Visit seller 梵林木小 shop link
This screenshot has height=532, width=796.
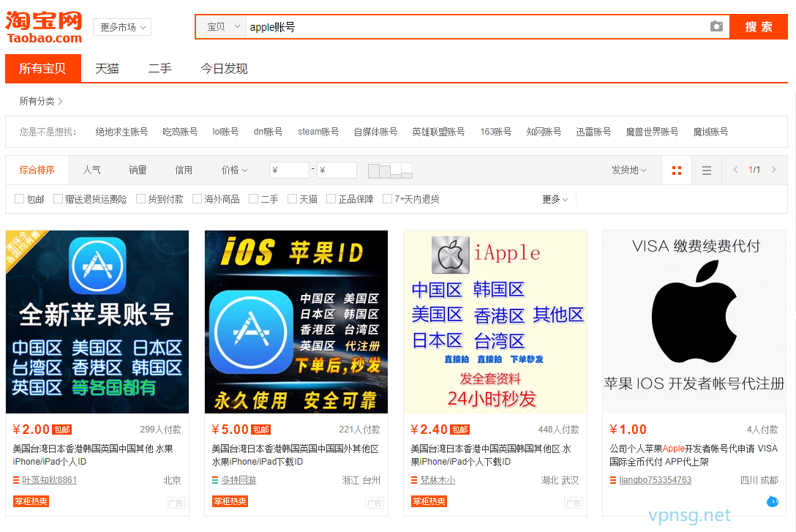438,480
